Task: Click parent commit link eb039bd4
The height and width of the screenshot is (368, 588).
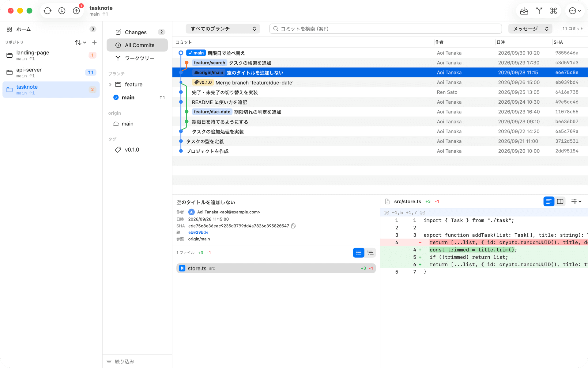Action: coord(198,232)
